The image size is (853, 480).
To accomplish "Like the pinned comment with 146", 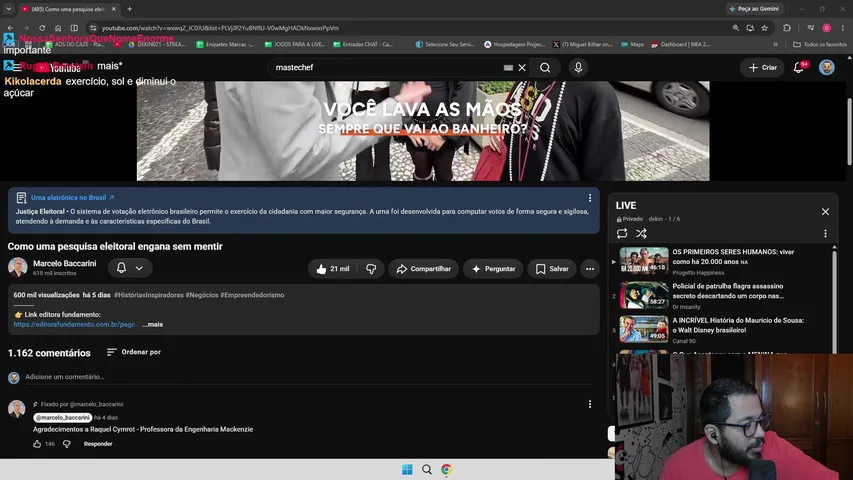I will click(37, 444).
